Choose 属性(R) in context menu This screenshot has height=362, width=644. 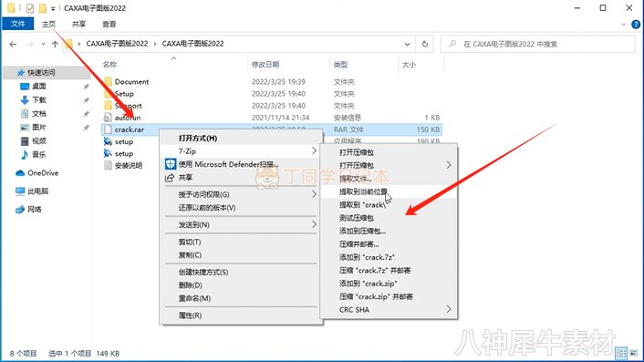pyautogui.click(x=241, y=315)
